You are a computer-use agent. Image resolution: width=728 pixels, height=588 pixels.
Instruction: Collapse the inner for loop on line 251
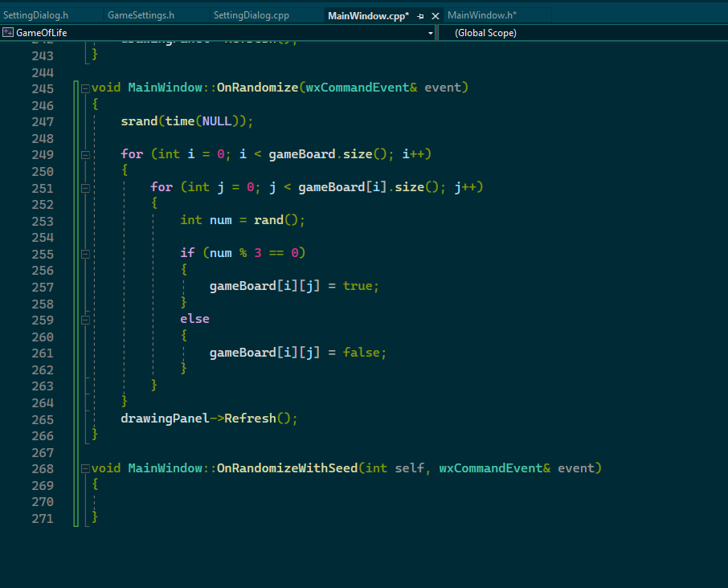coord(86,187)
